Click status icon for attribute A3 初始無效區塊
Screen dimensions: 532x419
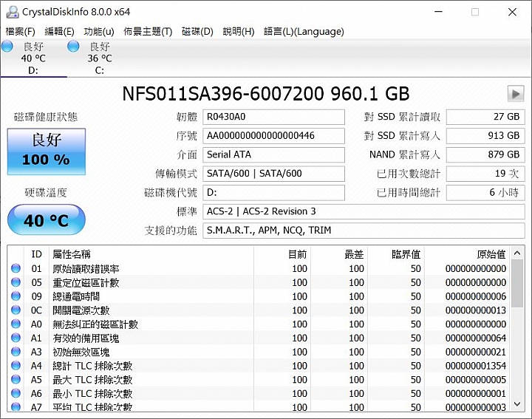click(16, 352)
